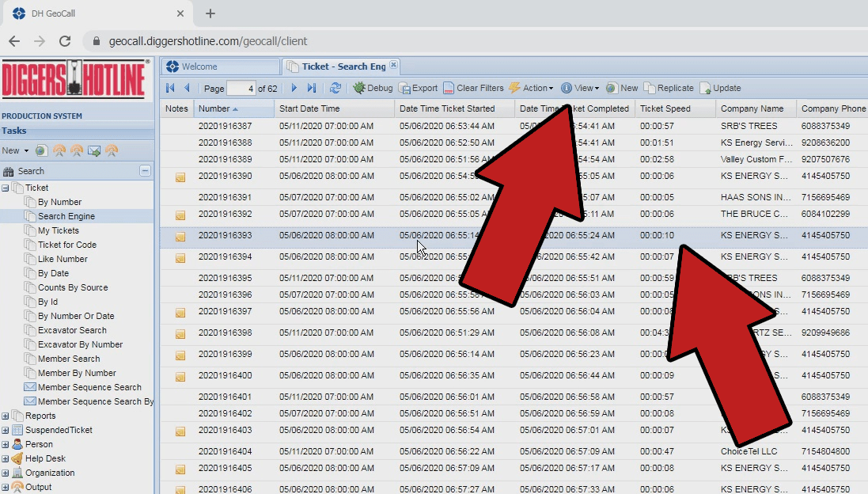Click the globe icon in Tasks toolbar
This screenshot has height=494, width=868.
(41, 150)
